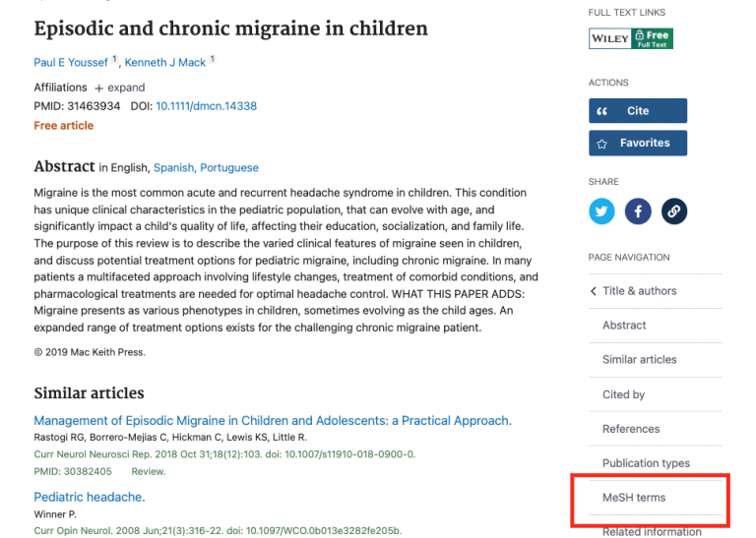The image size is (756, 538).
Task: Share article on Facebook
Action: (638, 210)
